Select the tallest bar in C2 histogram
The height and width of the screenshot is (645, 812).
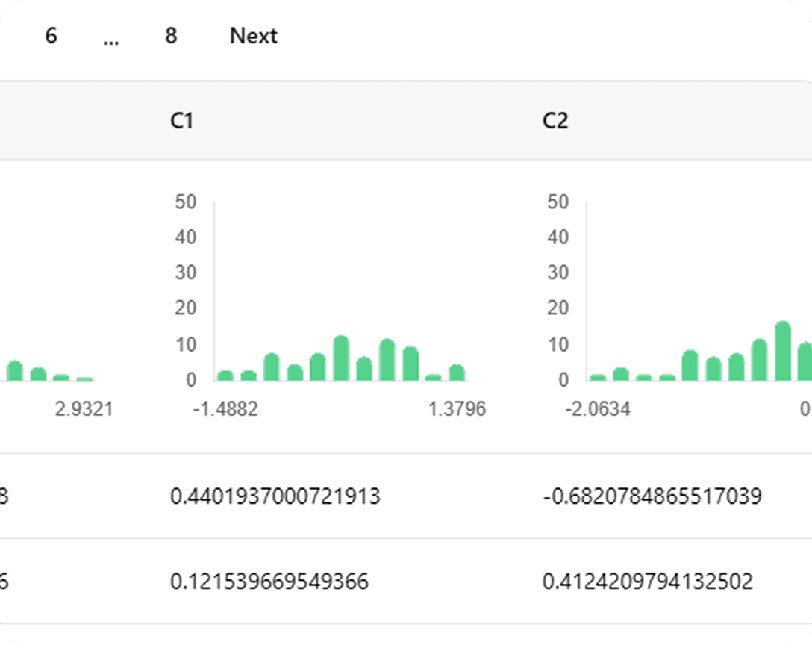782,352
